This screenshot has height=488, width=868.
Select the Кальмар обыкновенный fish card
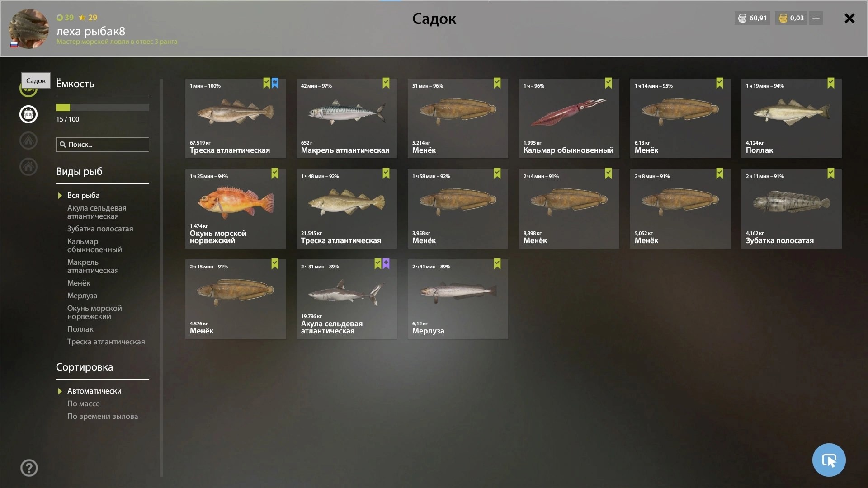click(569, 118)
